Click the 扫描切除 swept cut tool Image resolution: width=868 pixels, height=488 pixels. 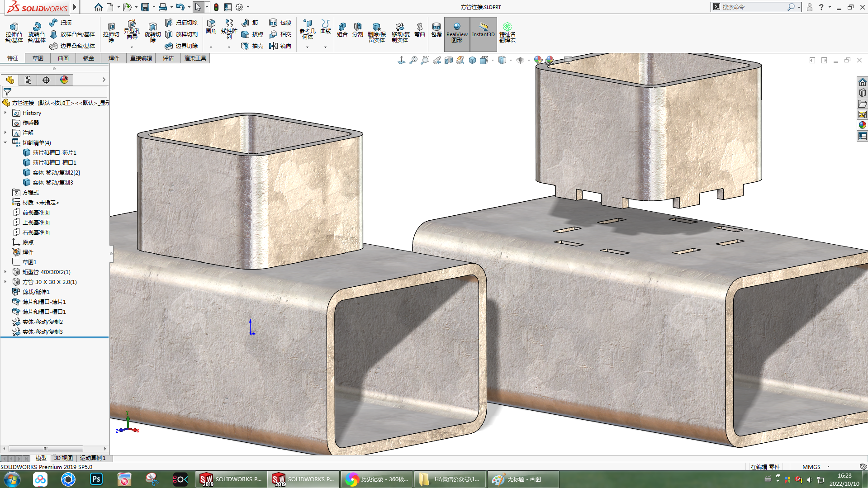[181, 22]
